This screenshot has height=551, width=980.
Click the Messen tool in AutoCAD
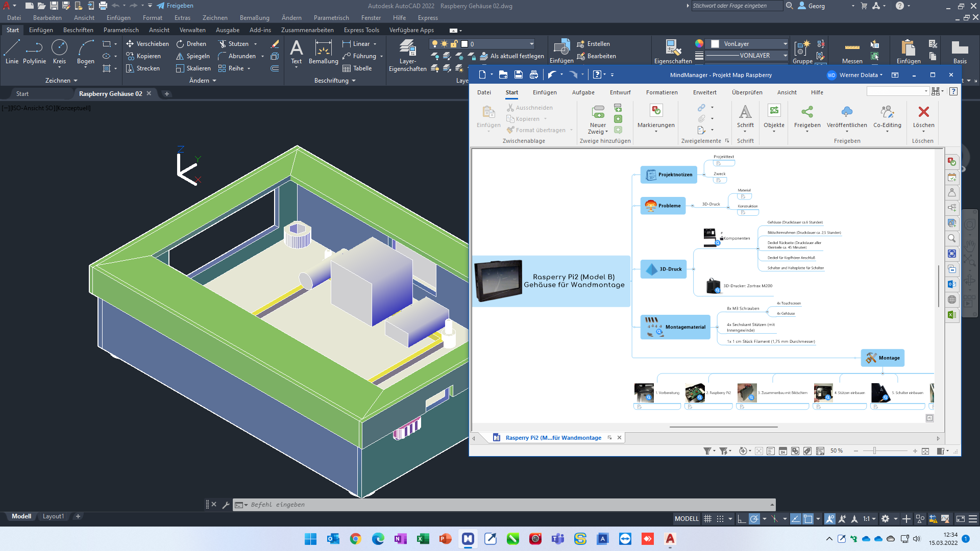tap(852, 52)
